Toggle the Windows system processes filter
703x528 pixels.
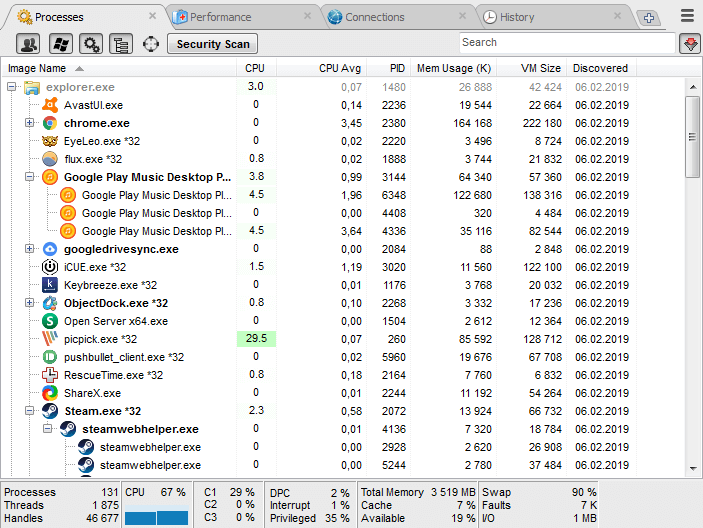[60, 44]
